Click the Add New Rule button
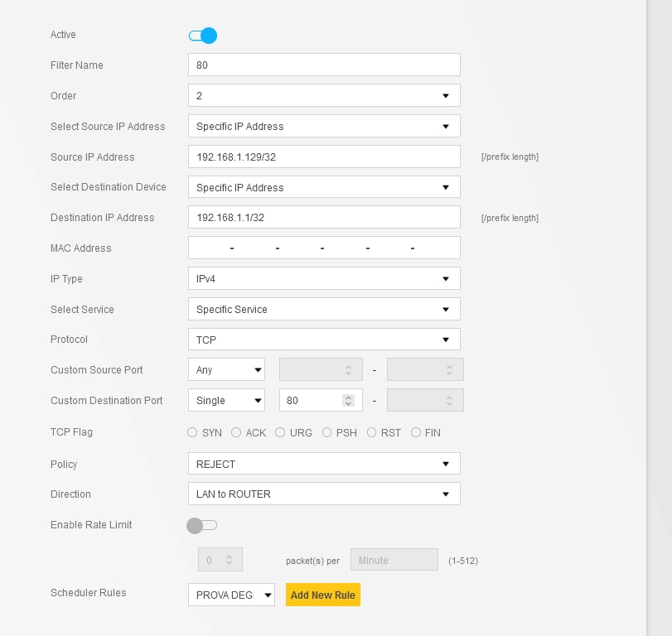Viewport: 672px width, 636px height. 323,595
